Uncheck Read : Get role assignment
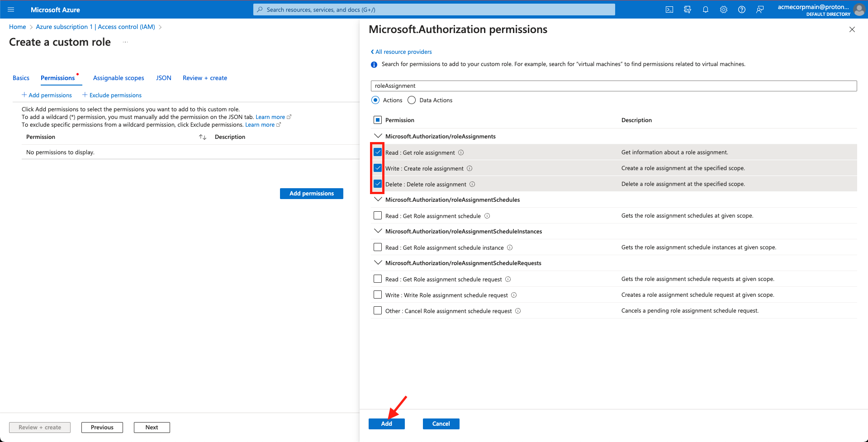The image size is (868, 442). pos(378,152)
